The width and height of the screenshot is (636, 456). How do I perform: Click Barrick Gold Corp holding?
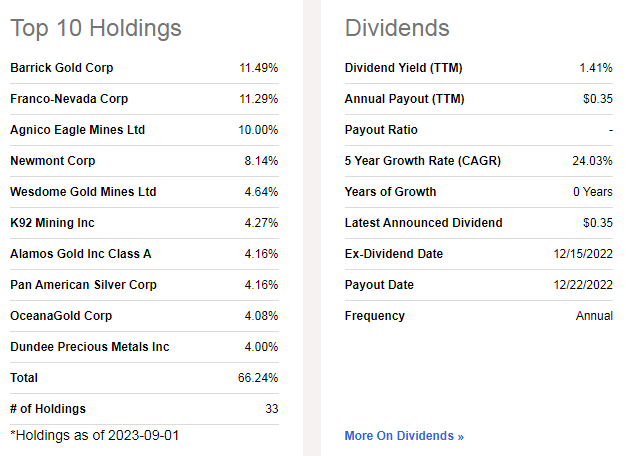point(62,68)
